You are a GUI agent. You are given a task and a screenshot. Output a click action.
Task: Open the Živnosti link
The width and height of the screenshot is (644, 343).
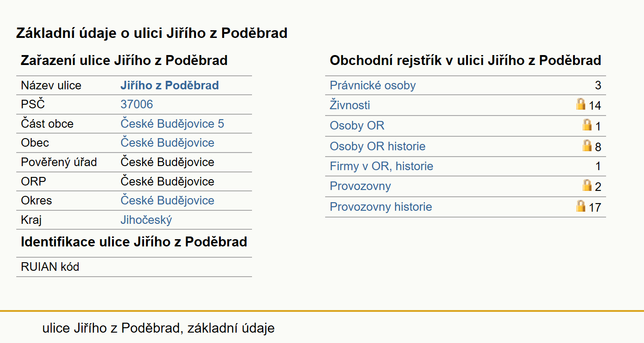[x=350, y=105]
